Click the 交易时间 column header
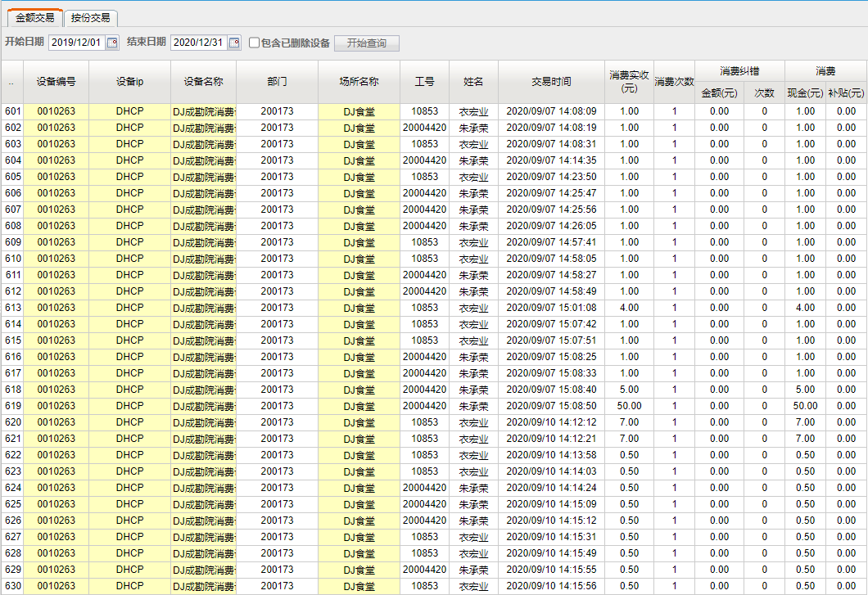Screen dimensions: 868x595 [x=551, y=82]
